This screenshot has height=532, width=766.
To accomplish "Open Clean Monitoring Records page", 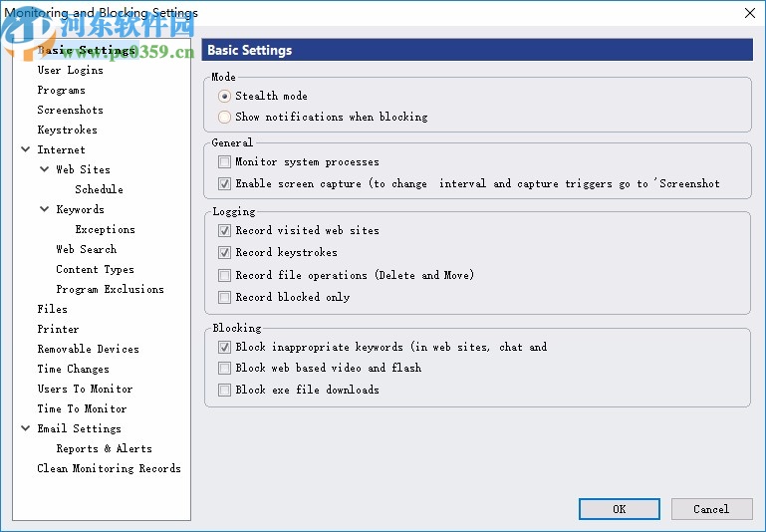I will pyautogui.click(x=109, y=468).
